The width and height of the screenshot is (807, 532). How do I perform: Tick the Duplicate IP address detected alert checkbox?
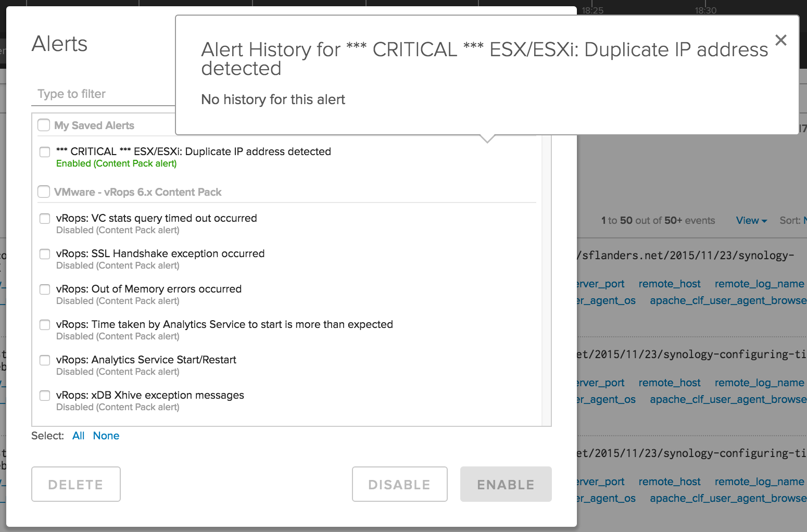pyautogui.click(x=45, y=151)
